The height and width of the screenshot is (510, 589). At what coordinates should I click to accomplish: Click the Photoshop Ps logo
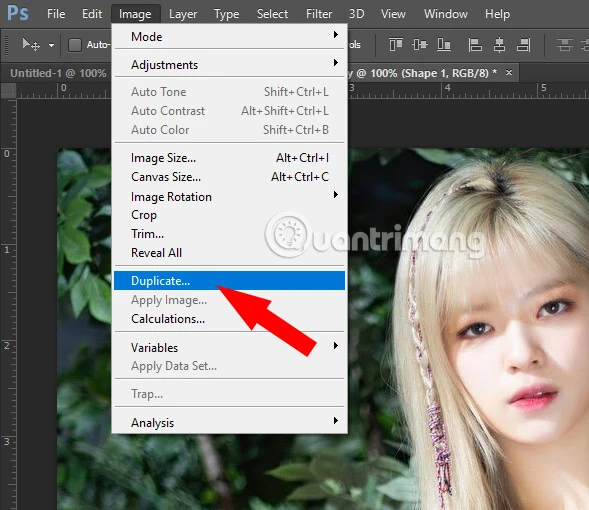pyautogui.click(x=18, y=13)
